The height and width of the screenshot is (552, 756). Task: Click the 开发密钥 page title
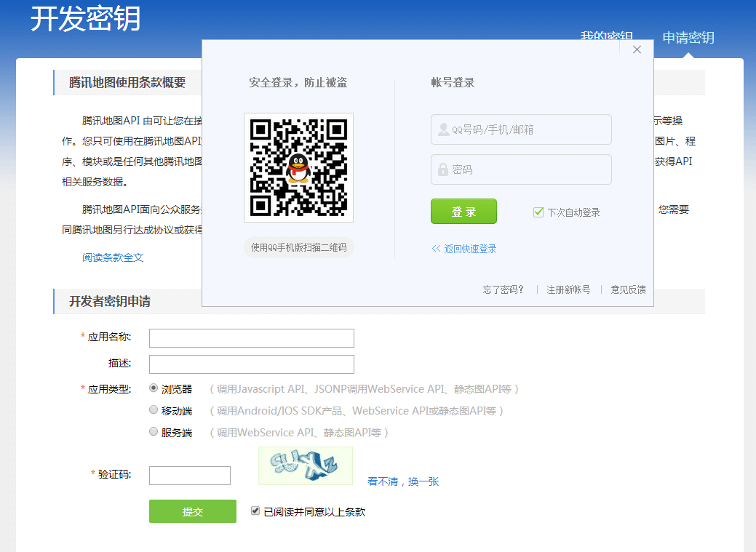[85, 19]
